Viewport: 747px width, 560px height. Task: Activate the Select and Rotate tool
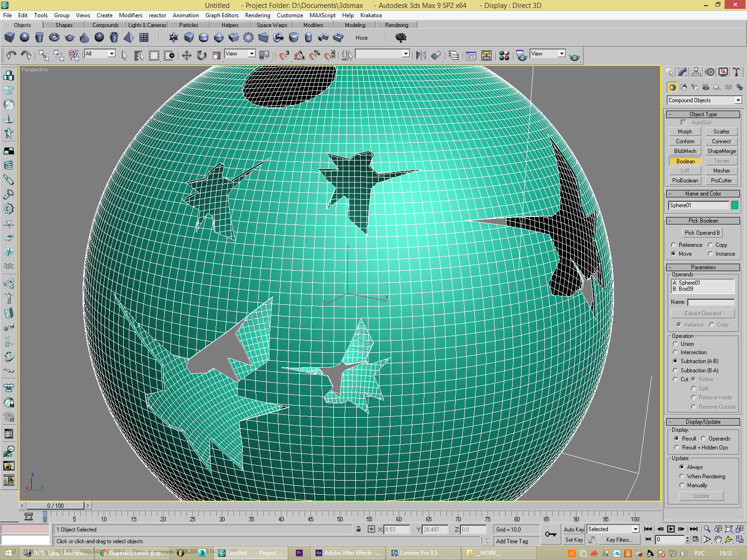[x=202, y=56]
